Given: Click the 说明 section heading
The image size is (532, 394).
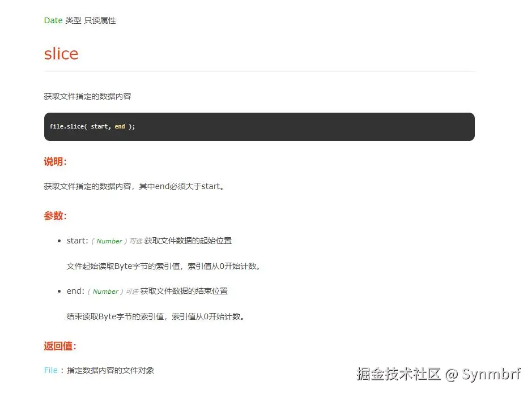Looking at the screenshot, I should pyautogui.click(x=54, y=162).
